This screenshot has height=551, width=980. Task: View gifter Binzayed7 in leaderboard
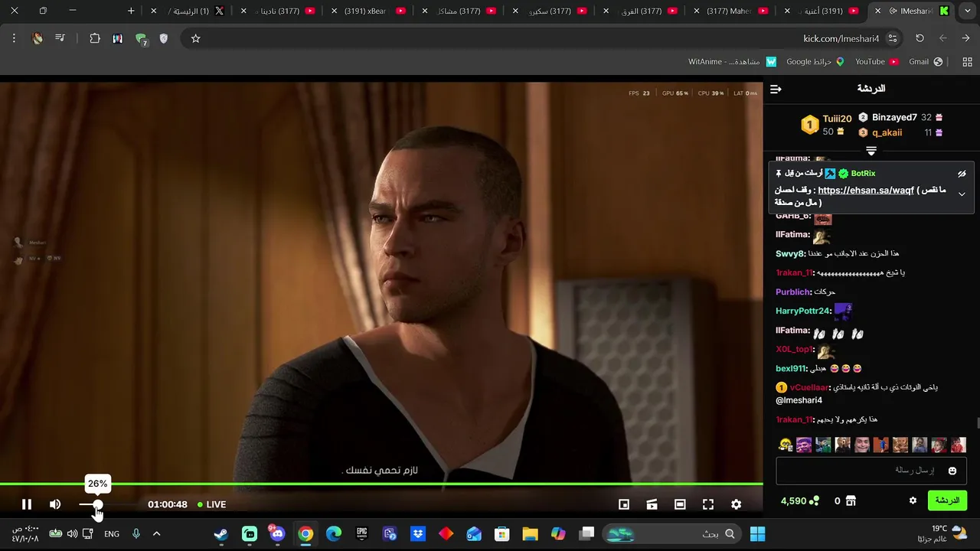pos(894,118)
